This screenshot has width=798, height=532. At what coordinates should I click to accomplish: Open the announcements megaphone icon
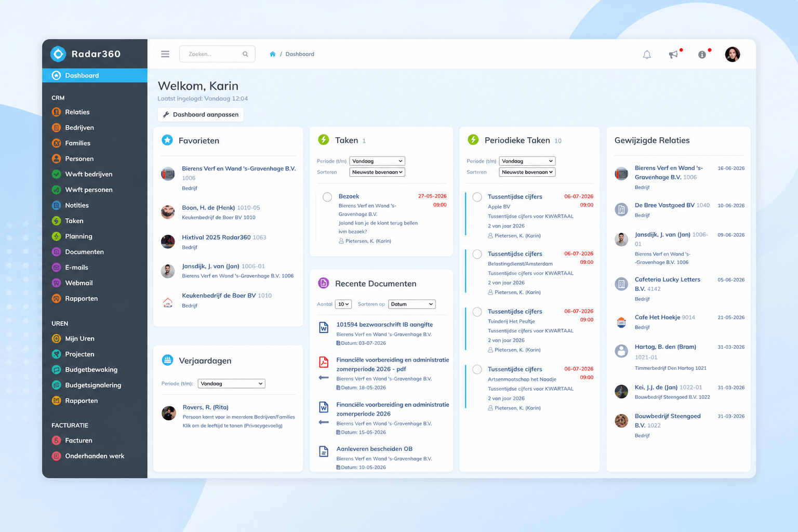673,55
